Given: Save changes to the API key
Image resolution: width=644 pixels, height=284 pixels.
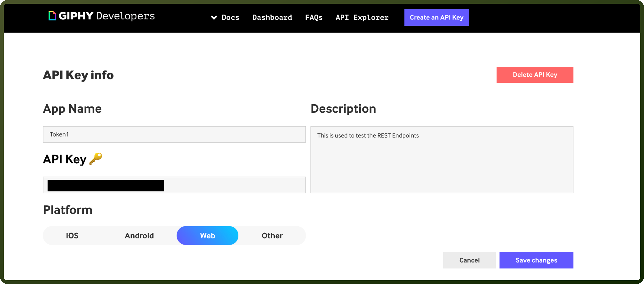Looking at the screenshot, I should click(x=536, y=260).
